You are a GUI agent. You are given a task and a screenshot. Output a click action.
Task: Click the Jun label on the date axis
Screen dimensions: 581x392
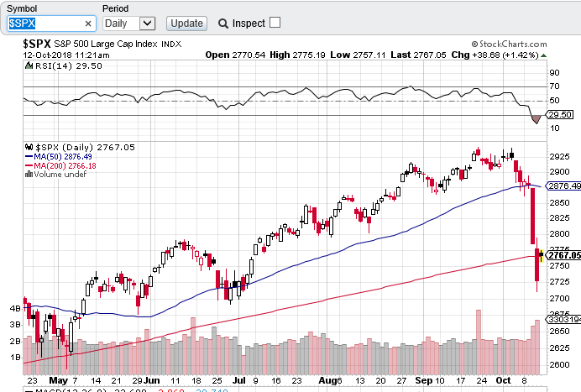point(152,380)
